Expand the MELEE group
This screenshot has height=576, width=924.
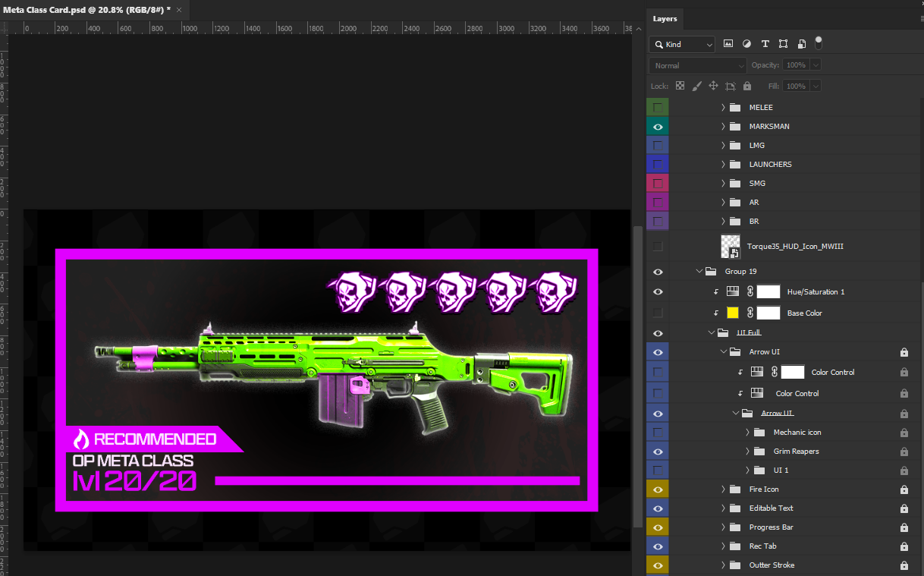(x=723, y=108)
